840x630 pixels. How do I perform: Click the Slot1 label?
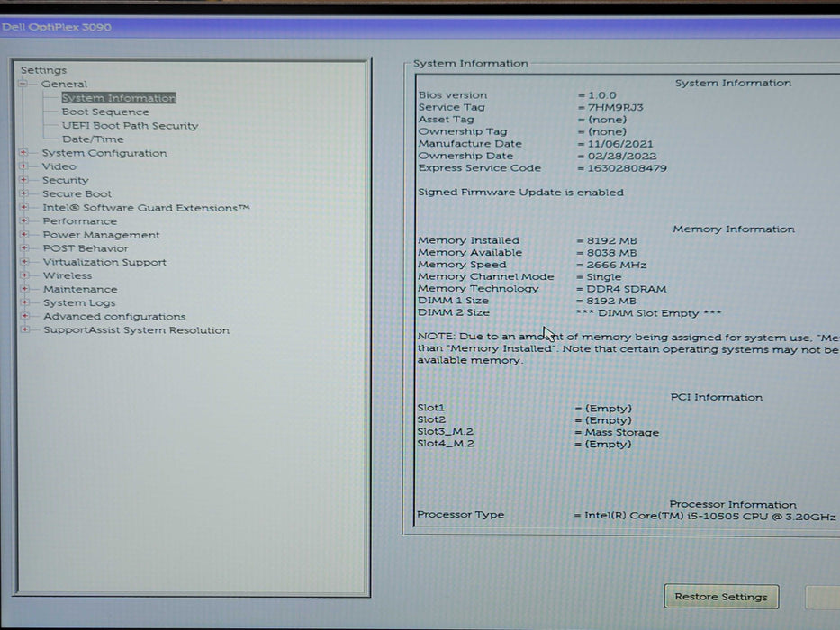[430, 408]
